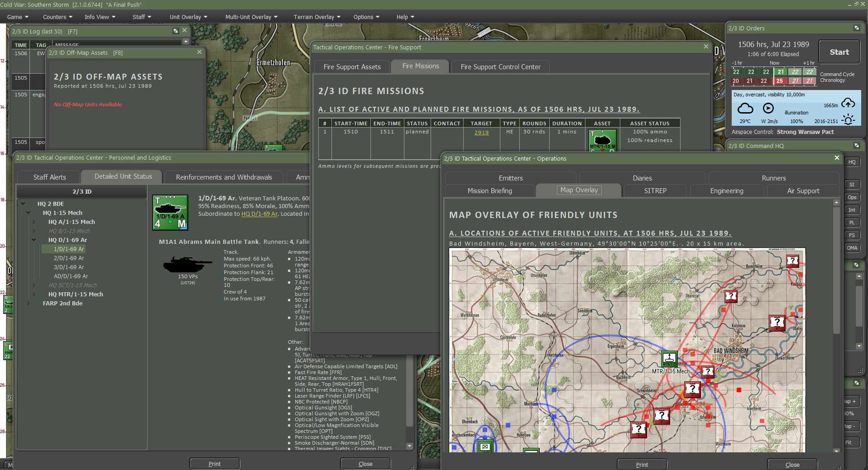Click the unknown enemy marker near Berolzheim on map
This screenshot has width=868, height=470.
click(792, 261)
